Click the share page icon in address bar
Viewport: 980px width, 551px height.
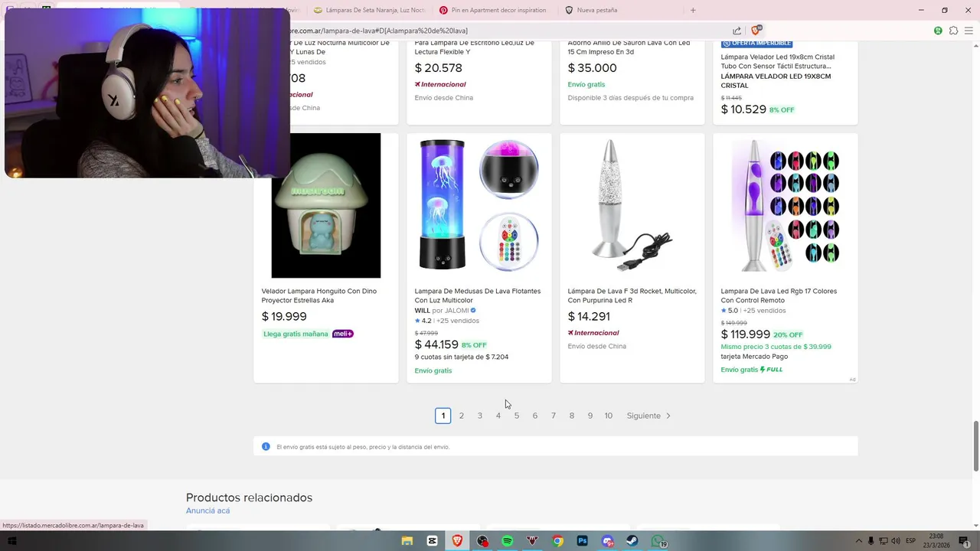(x=737, y=31)
